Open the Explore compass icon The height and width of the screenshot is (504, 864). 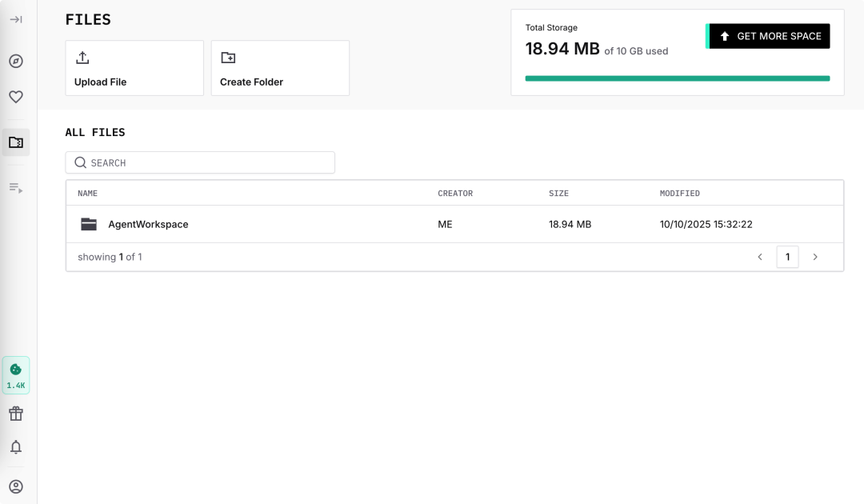(16, 62)
